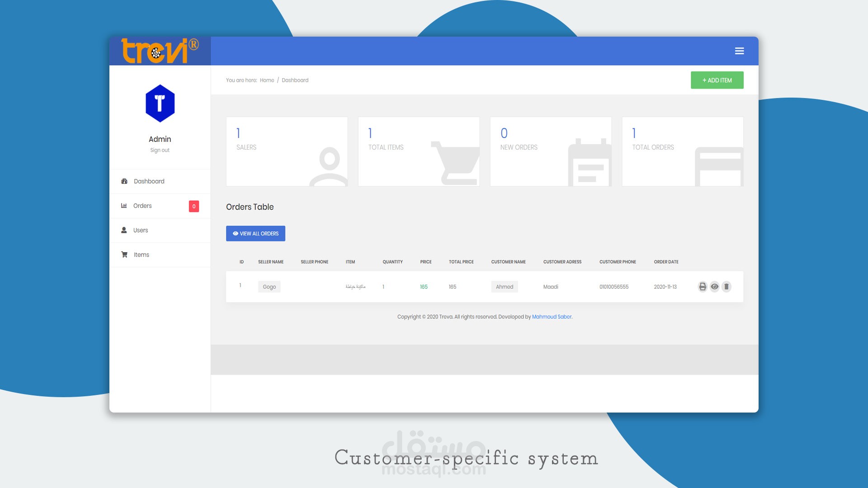Open the New Orders stat card
868x488 pixels.
point(551,151)
